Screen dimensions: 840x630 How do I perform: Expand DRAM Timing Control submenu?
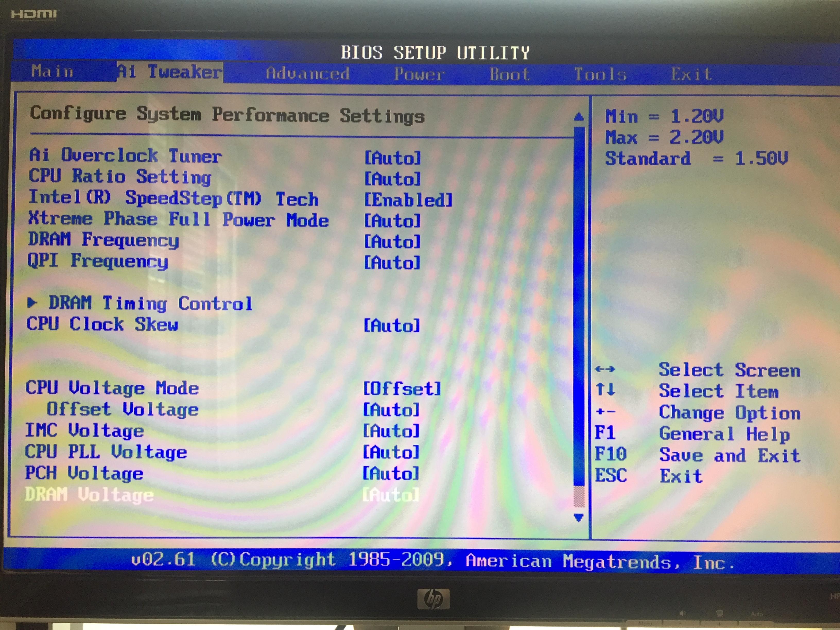150,304
